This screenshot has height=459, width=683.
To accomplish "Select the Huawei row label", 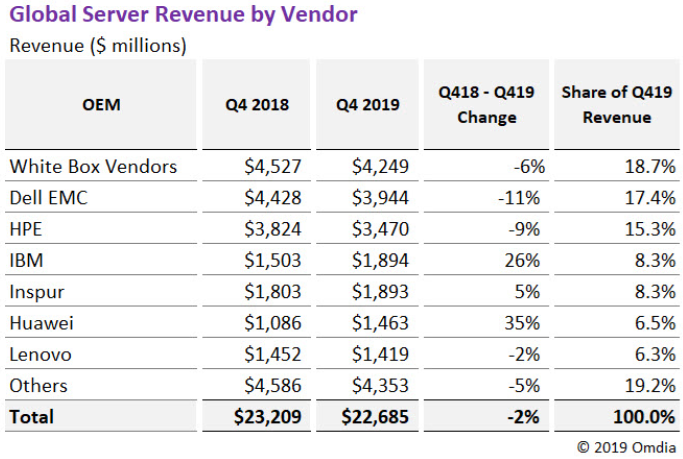I will click(x=41, y=324).
